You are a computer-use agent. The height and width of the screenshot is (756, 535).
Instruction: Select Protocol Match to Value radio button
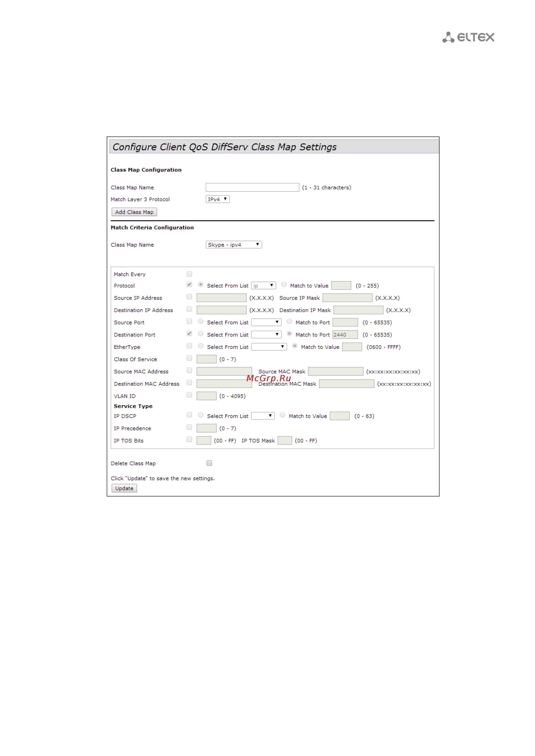[x=284, y=284]
